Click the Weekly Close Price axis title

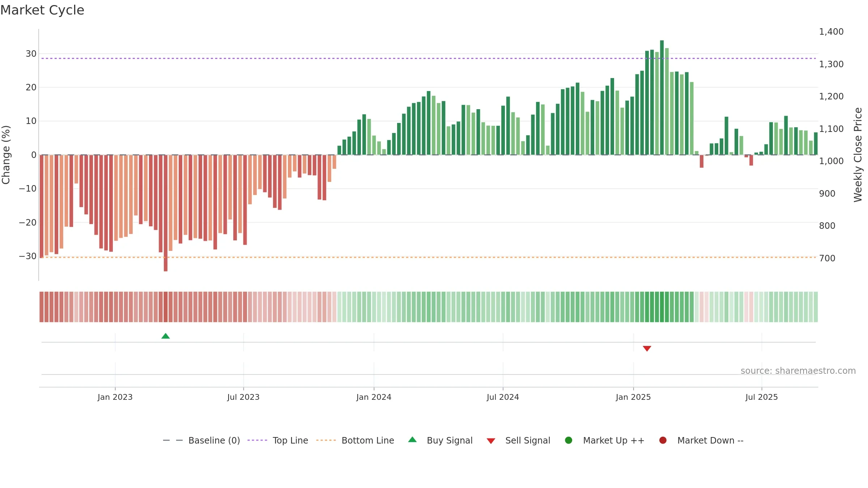(858, 155)
